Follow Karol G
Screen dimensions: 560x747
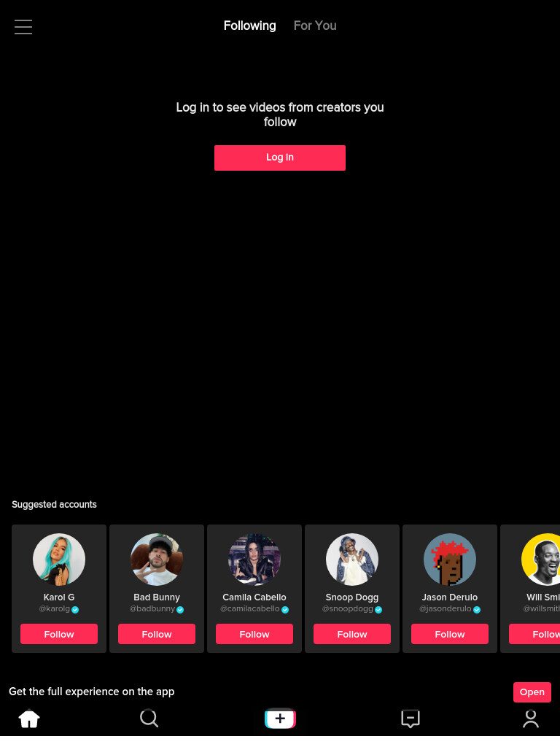tap(59, 634)
